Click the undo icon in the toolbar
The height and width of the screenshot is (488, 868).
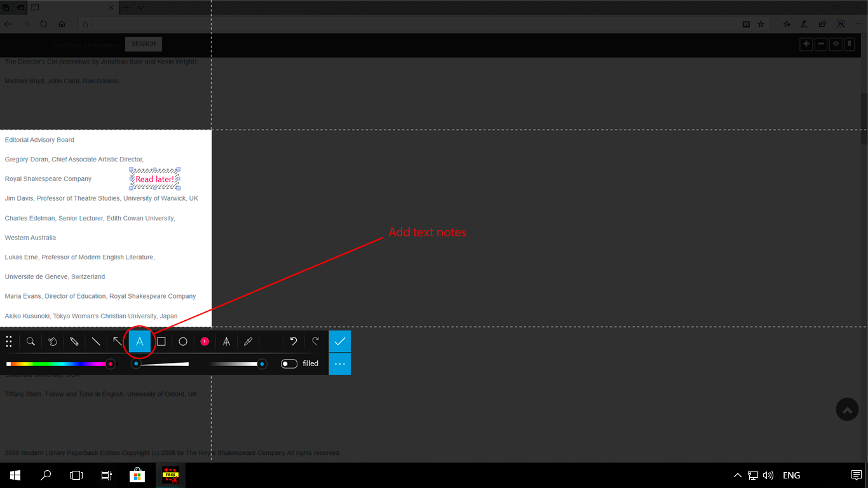293,341
